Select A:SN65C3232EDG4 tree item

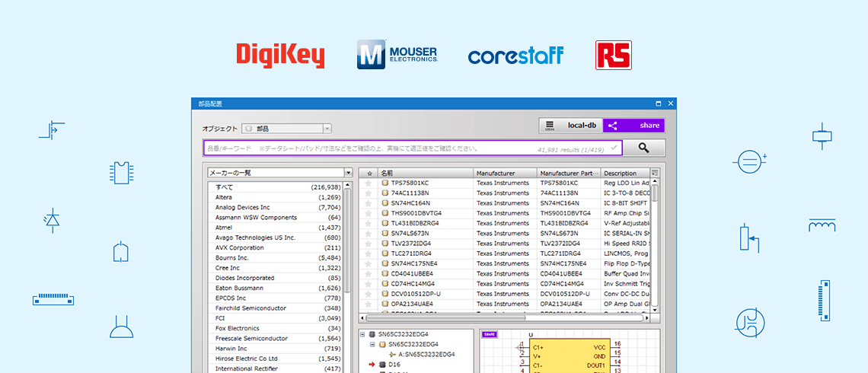[x=427, y=354]
